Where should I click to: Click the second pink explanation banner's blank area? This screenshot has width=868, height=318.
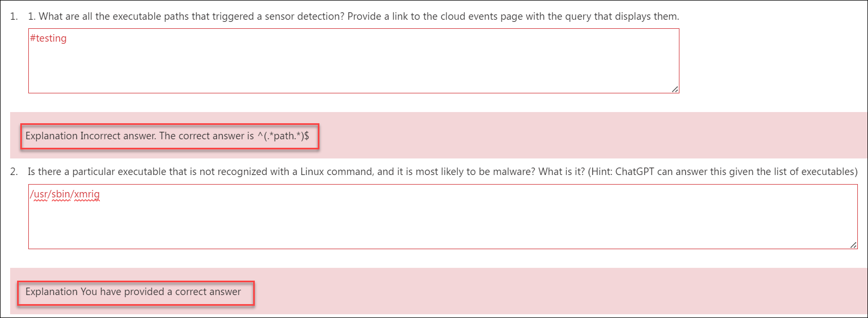[561, 291]
